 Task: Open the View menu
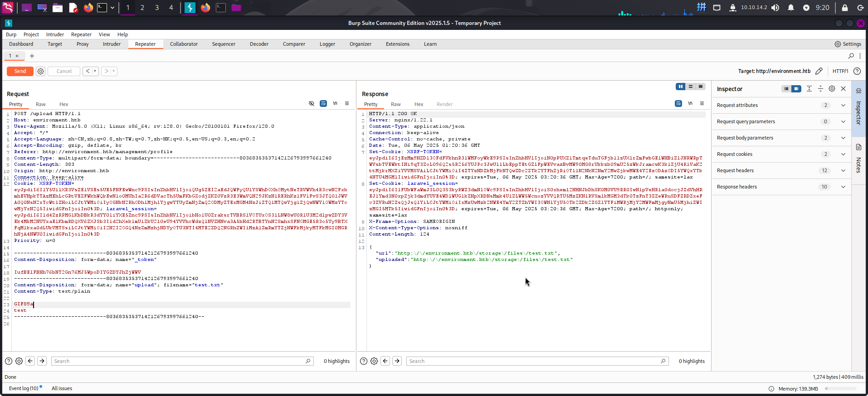coord(104,34)
